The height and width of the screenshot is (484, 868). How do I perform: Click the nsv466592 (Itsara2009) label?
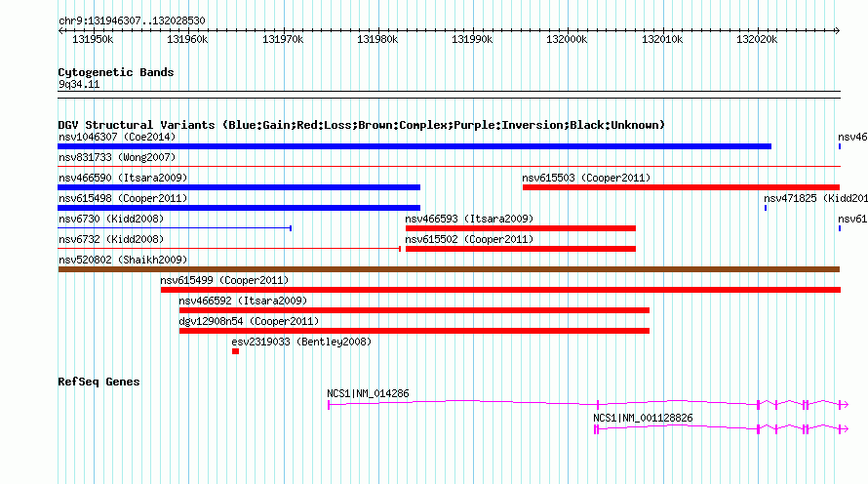click(243, 301)
